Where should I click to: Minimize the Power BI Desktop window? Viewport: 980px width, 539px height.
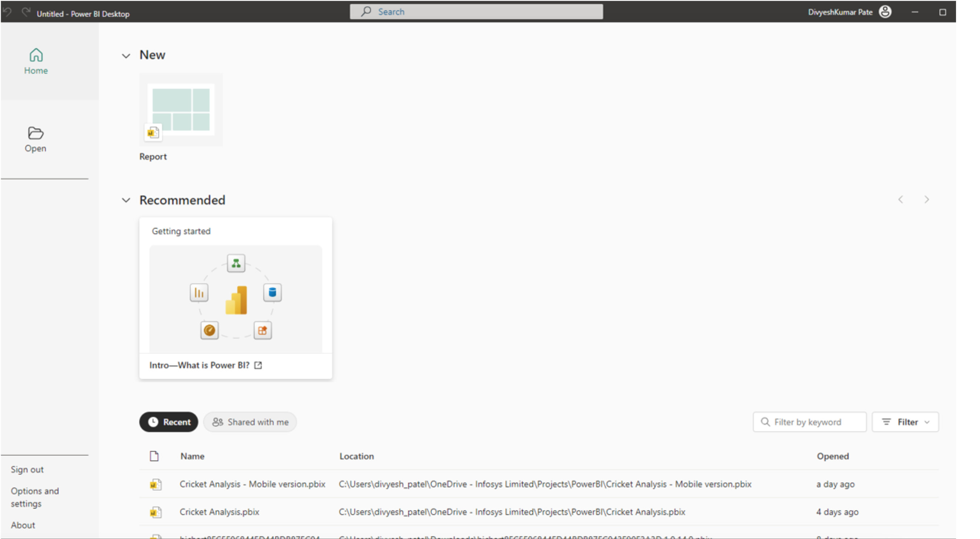pos(915,12)
